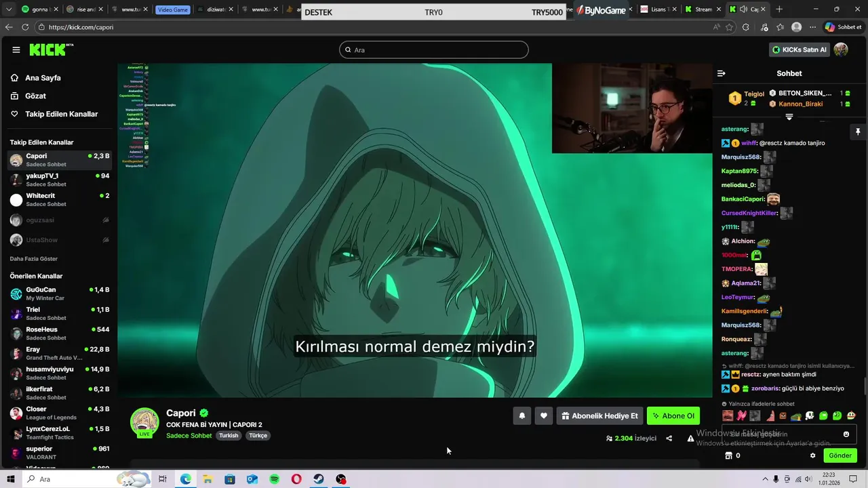Viewport: 868px width, 488px height.
Task: Reload the page
Action: click(25, 27)
